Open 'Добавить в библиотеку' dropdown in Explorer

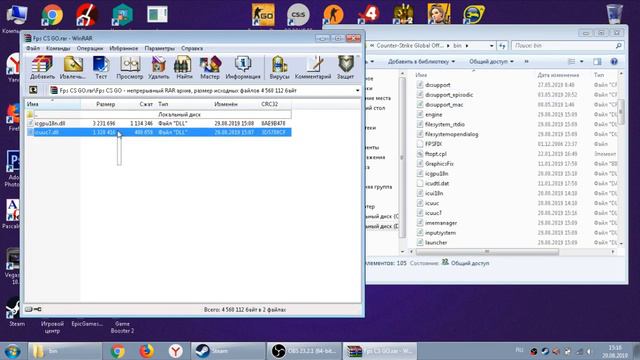(x=421, y=62)
